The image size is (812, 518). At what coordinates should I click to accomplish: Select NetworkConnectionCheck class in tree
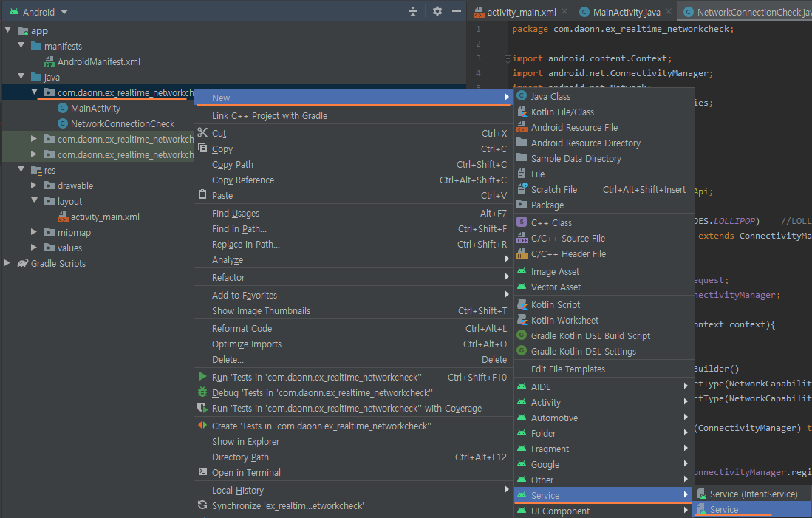tap(122, 123)
